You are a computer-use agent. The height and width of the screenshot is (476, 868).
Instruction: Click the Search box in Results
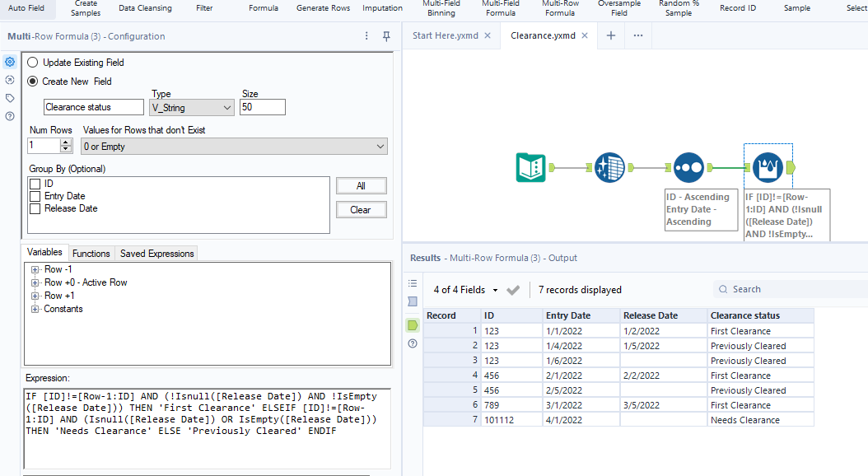791,289
